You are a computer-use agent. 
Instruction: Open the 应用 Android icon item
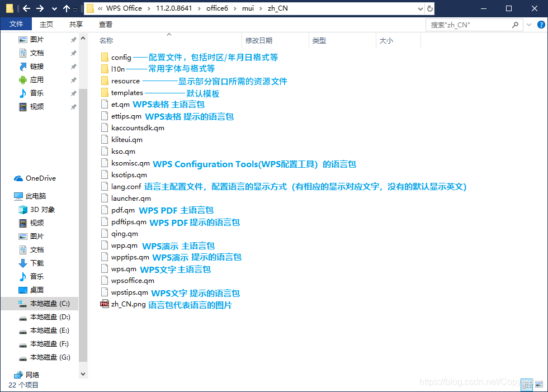click(x=37, y=79)
